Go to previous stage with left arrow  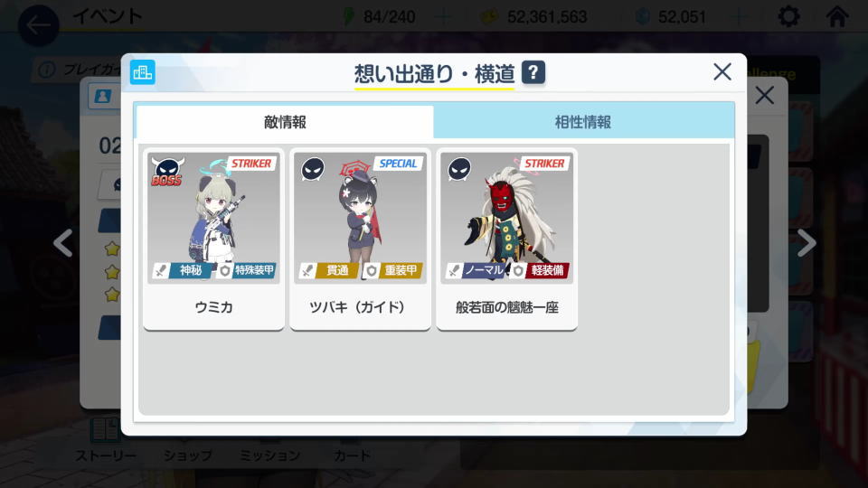pos(62,243)
